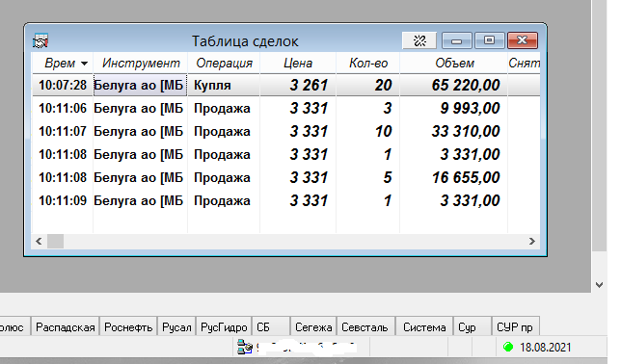Click the price cell 3 261
Image resolution: width=621 pixels, height=364 pixels.
tap(298, 85)
